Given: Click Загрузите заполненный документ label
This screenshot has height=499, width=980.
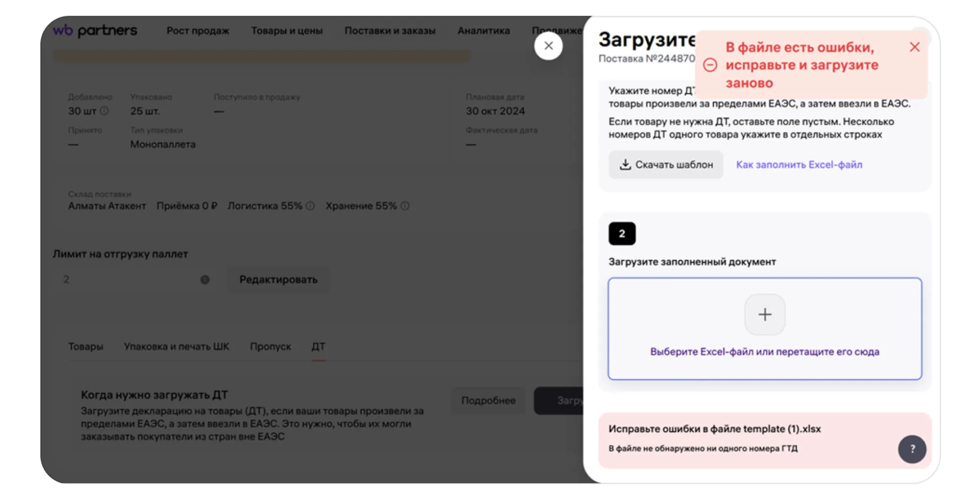Looking at the screenshot, I should click(x=692, y=262).
